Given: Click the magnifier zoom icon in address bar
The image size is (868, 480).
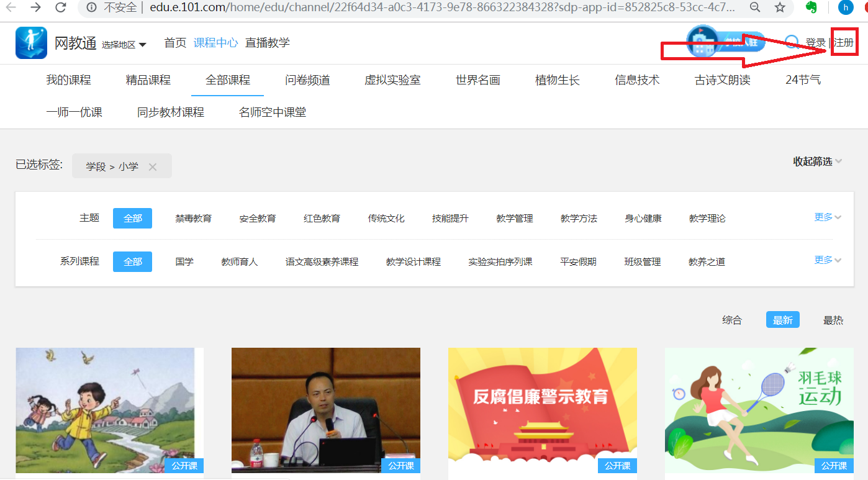Looking at the screenshot, I should (755, 7).
